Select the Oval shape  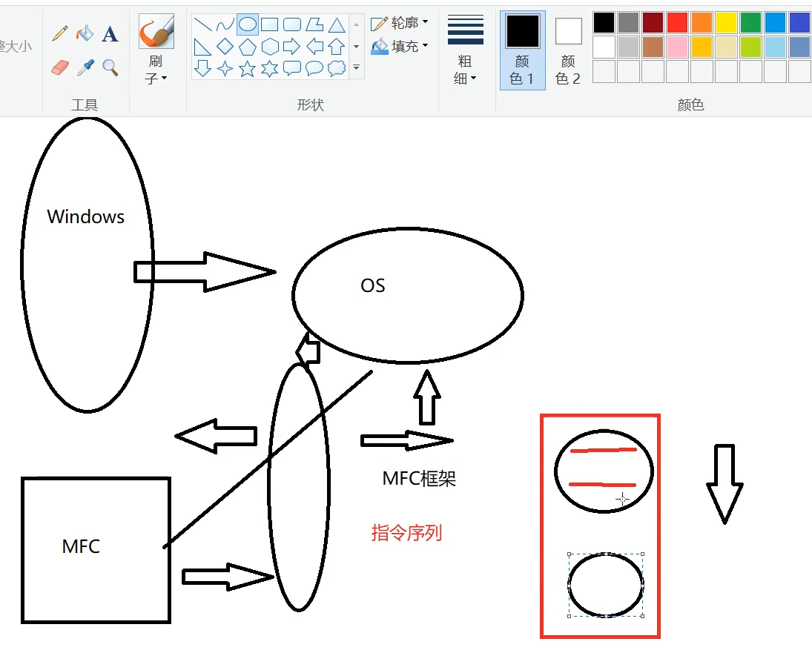pos(247,24)
